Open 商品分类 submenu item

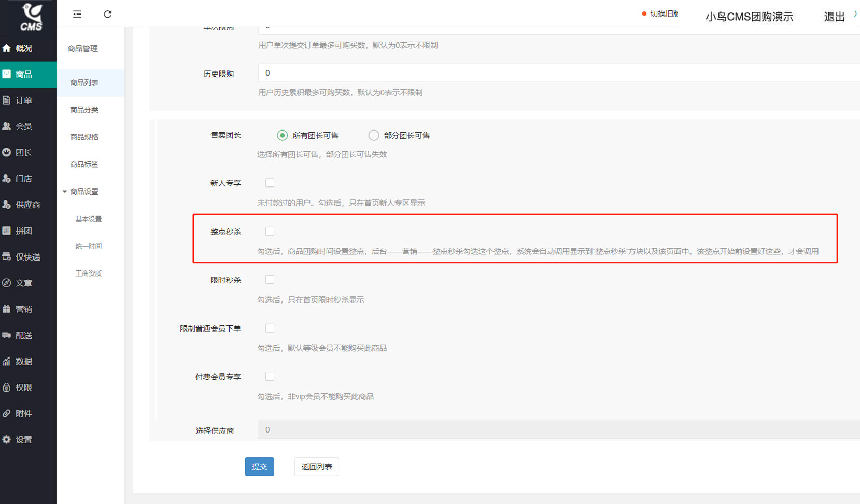click(84, 110)
